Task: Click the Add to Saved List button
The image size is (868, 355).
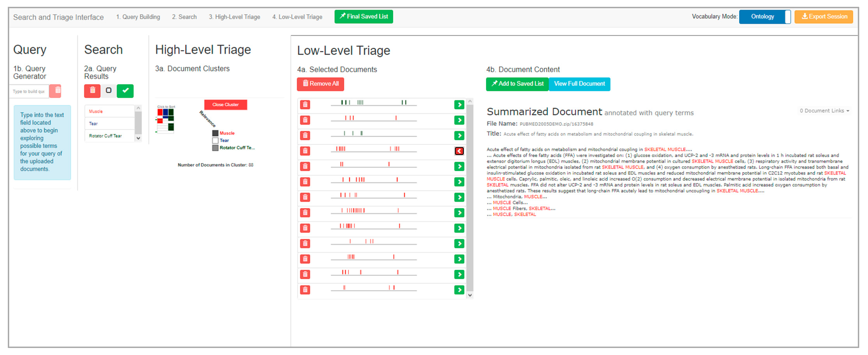Action: tap(517, 84)
